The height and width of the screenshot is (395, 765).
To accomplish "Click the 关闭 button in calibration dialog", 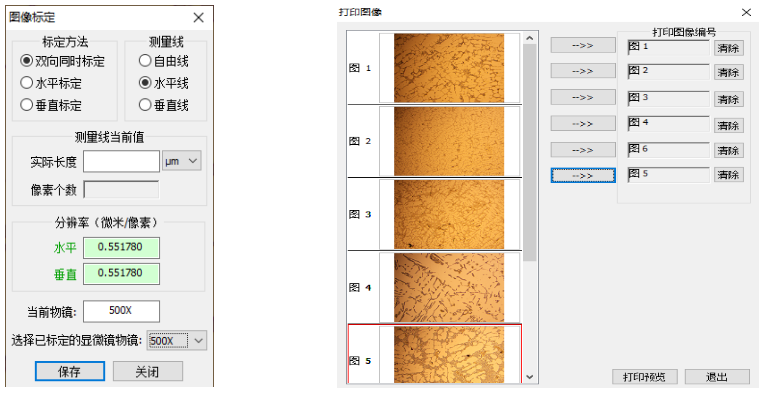I will tap(148, 372).
